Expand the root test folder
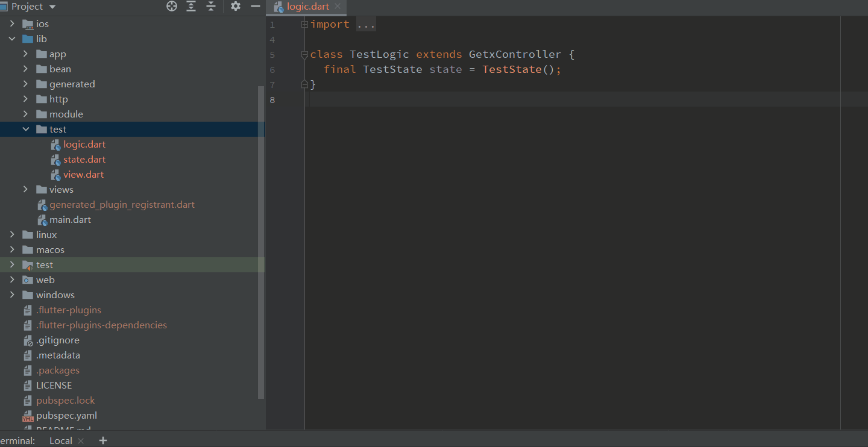 tap(11, 264)
